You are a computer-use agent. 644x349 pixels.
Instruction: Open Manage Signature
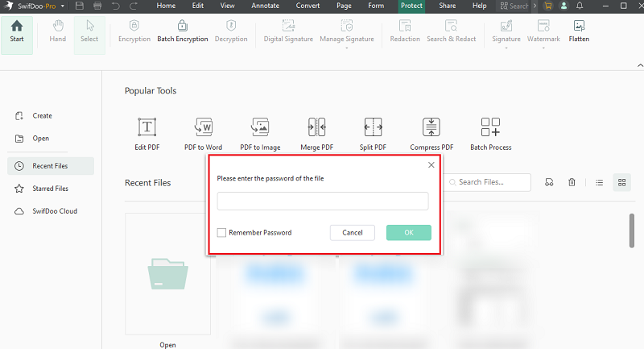point(347,31)
